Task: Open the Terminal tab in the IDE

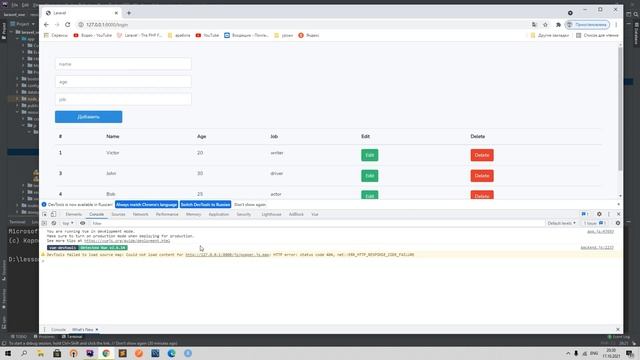Action: 72,337
